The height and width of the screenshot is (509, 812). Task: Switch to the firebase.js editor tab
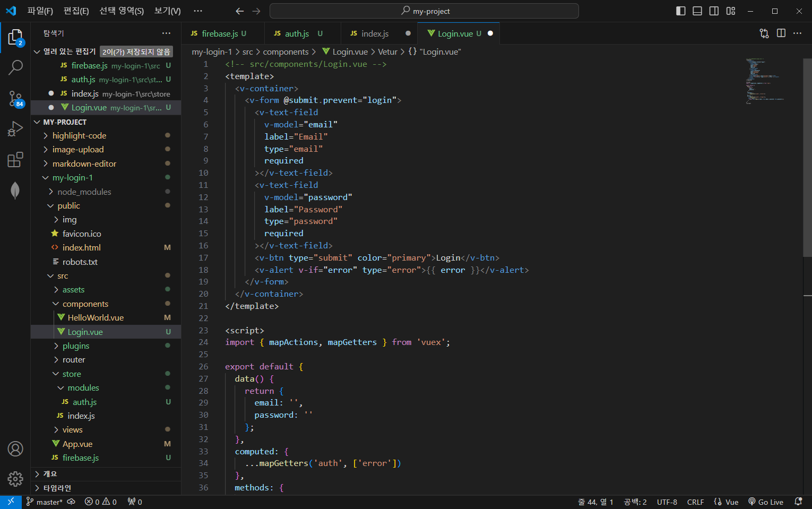223,33
